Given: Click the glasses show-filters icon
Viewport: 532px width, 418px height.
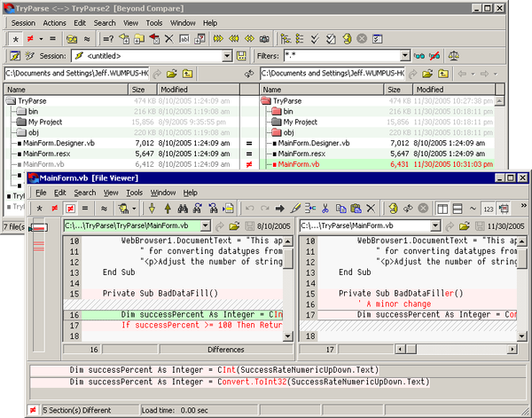Looking at the screenshot, I should (419, 56).
